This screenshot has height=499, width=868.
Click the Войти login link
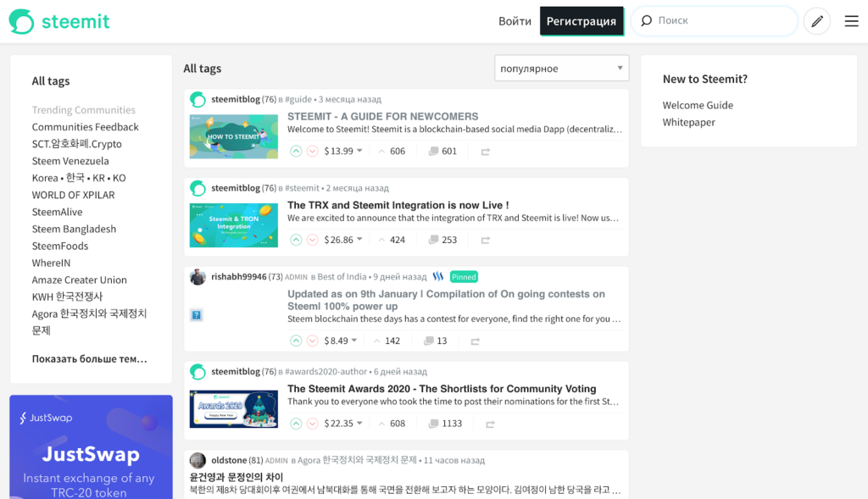pyautogui.click(x=515, y=21)
